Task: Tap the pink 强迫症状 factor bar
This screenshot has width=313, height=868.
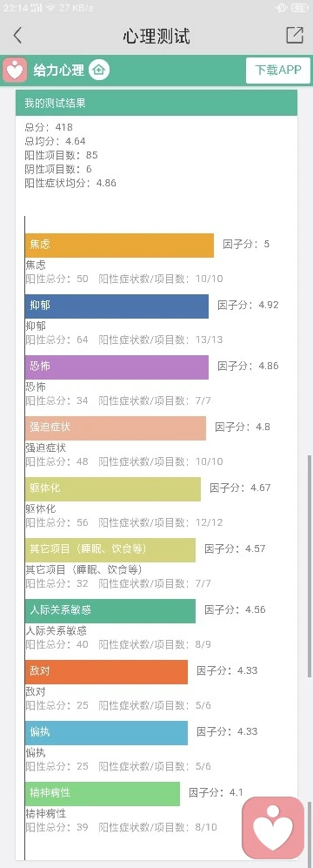Action: pos(115,428)
